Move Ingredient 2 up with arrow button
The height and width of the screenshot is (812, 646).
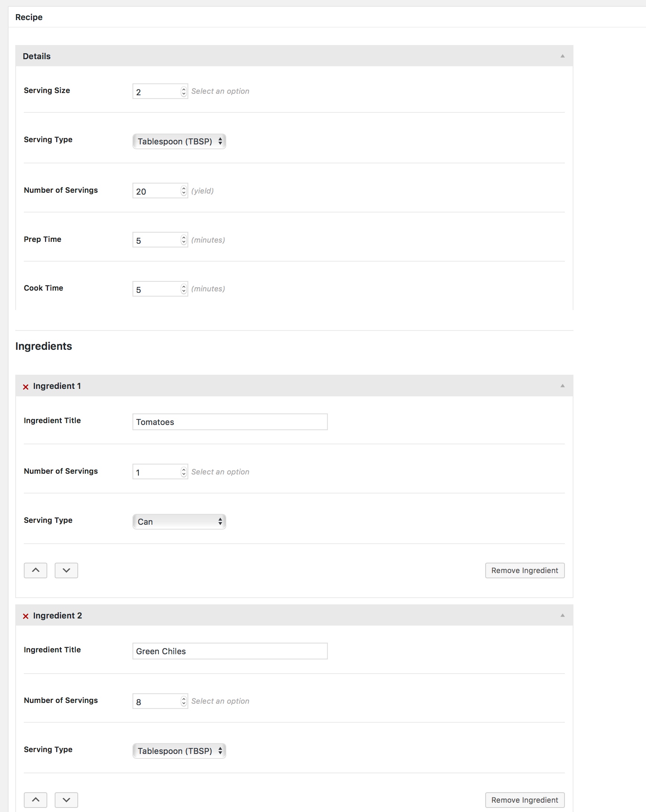35,800
